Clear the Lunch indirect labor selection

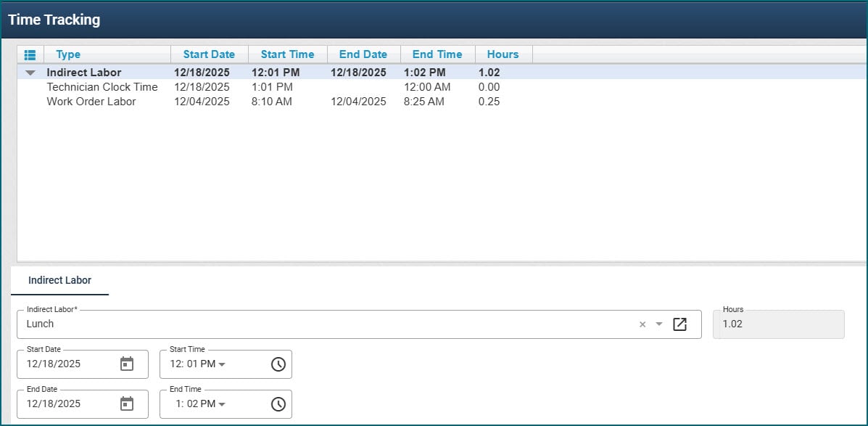(642, 324)
